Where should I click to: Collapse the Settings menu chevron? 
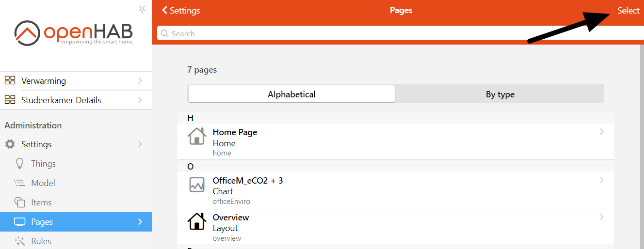(140, 144)
